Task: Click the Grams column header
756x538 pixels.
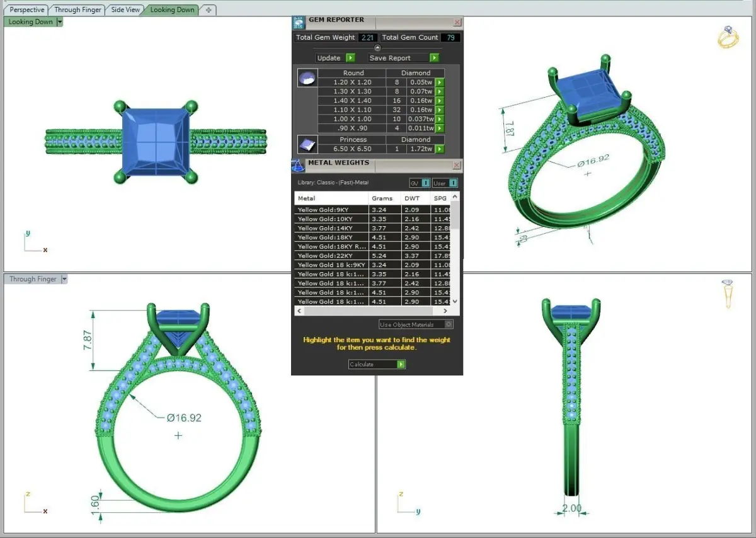Action: (x=384, y=198)
